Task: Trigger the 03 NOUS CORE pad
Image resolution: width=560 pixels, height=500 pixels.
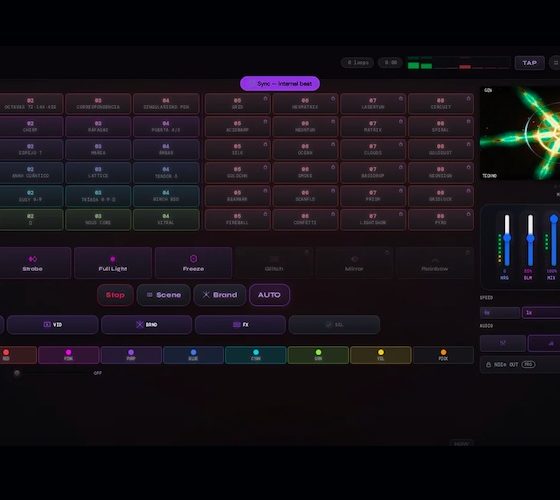Action: 98,219
